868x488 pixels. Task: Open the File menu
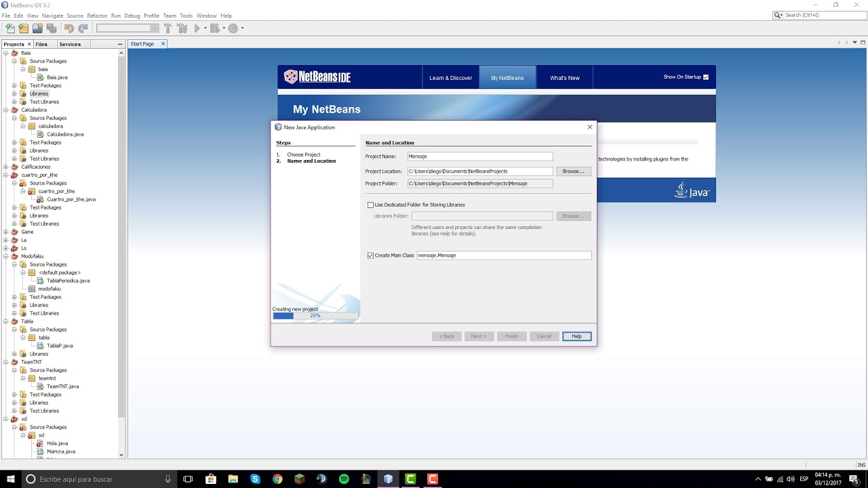point(6,16)
